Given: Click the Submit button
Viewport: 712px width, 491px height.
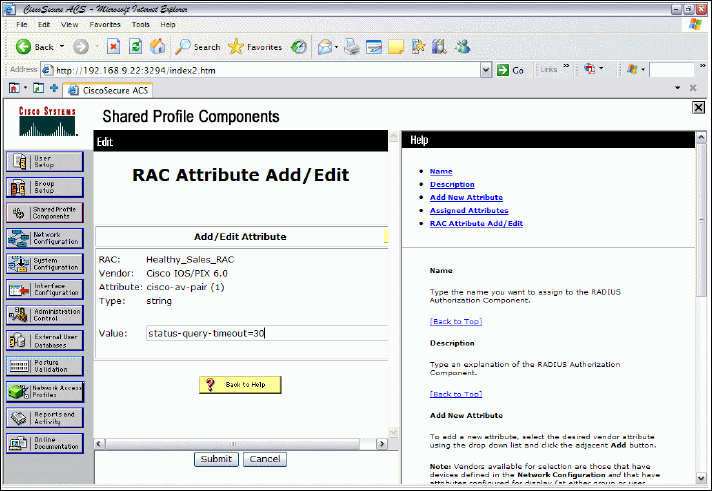Looking at the screenshot, I should (x=215, y=459).
